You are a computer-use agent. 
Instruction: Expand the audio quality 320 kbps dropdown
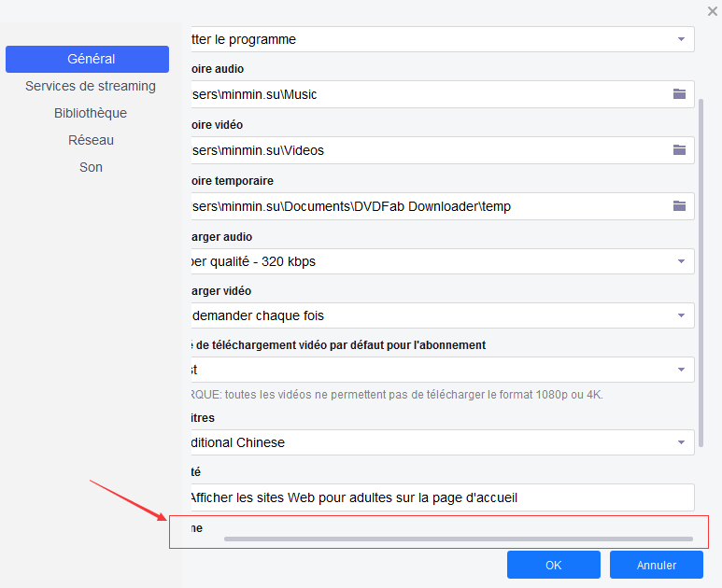(680, 261)
